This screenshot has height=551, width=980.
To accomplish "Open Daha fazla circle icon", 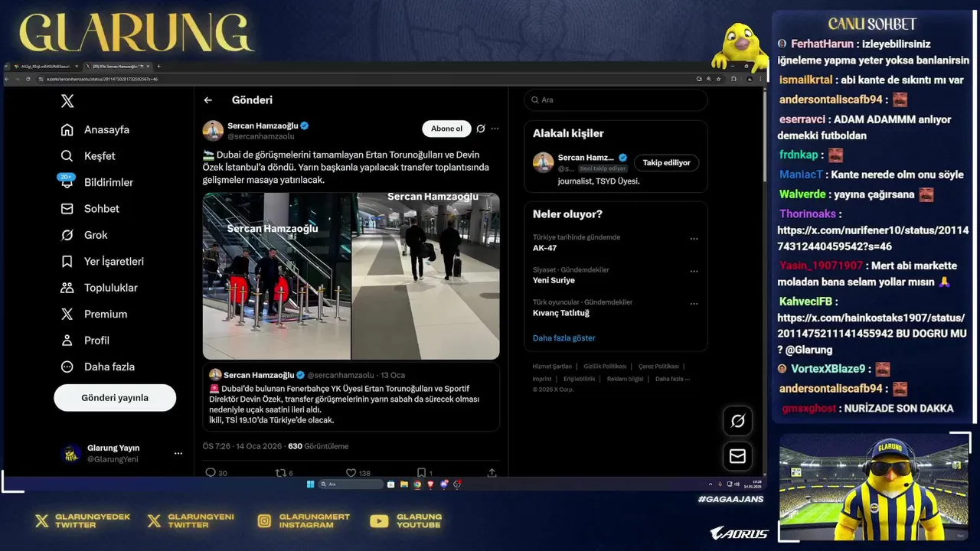I will coord(67,367).
